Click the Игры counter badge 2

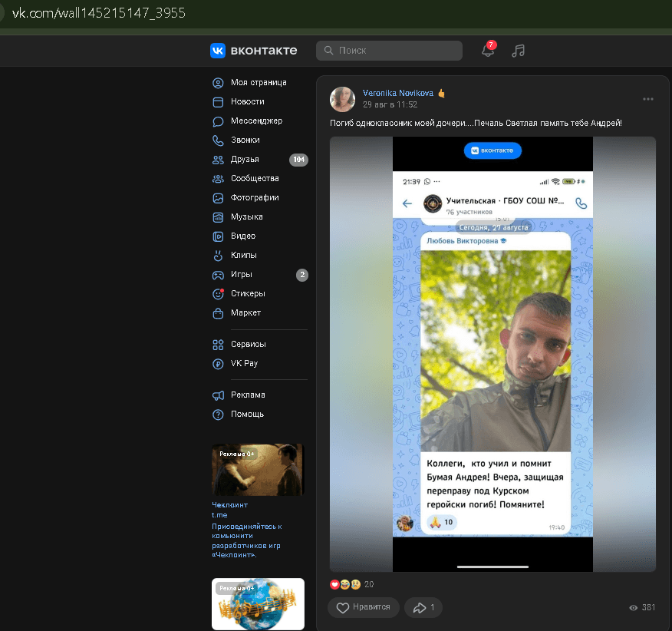pyautogui.click(x=302, y=275)
